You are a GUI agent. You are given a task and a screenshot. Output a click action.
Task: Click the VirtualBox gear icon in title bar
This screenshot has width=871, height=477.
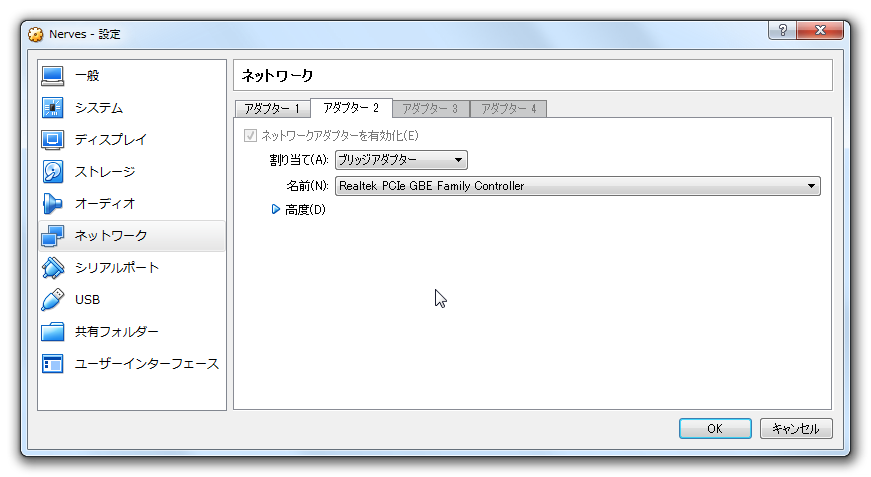pos(36,34)
